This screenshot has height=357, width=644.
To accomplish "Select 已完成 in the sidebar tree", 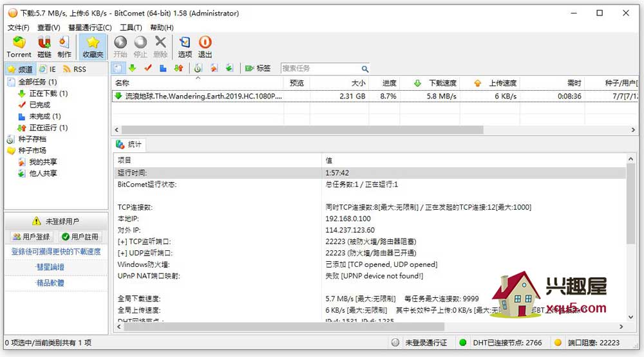I will (40, 105).
